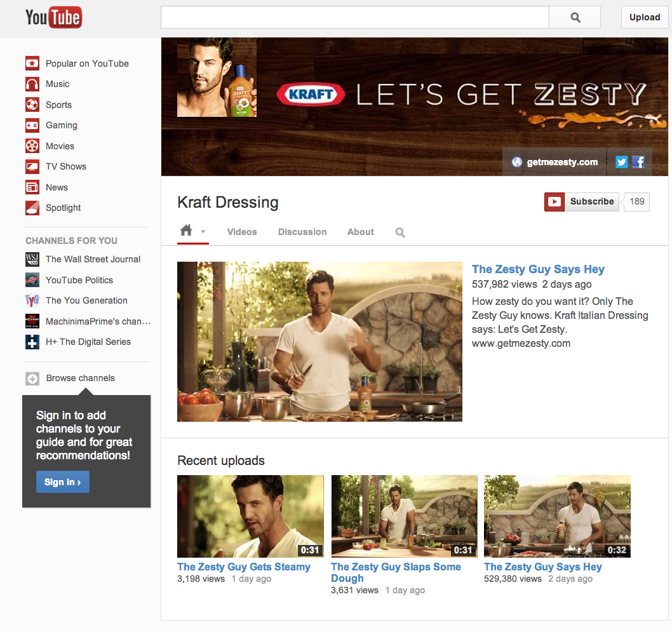Open Says Hey title under Recent uploads
This screenshot has width=672, height=632.
coord(543,567)
